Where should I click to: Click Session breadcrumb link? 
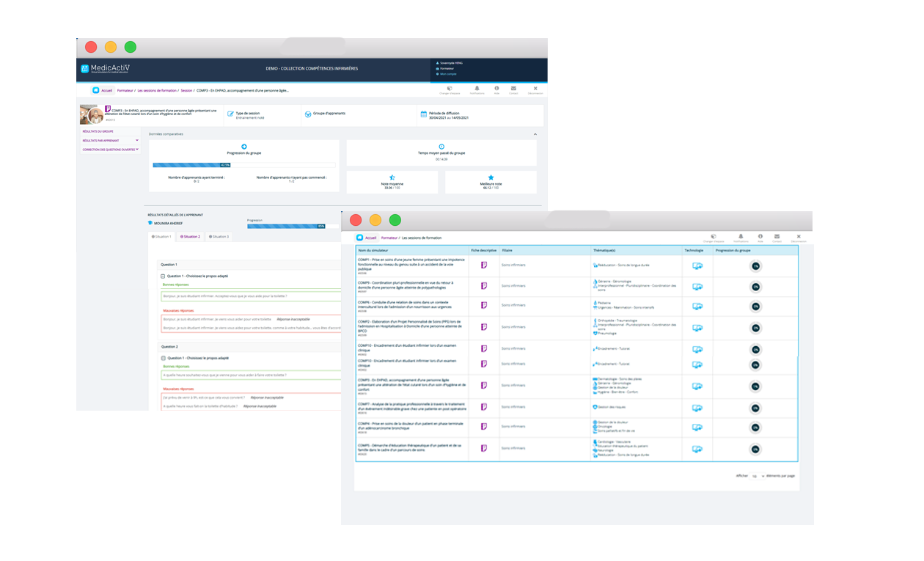[x=186, y=90]
